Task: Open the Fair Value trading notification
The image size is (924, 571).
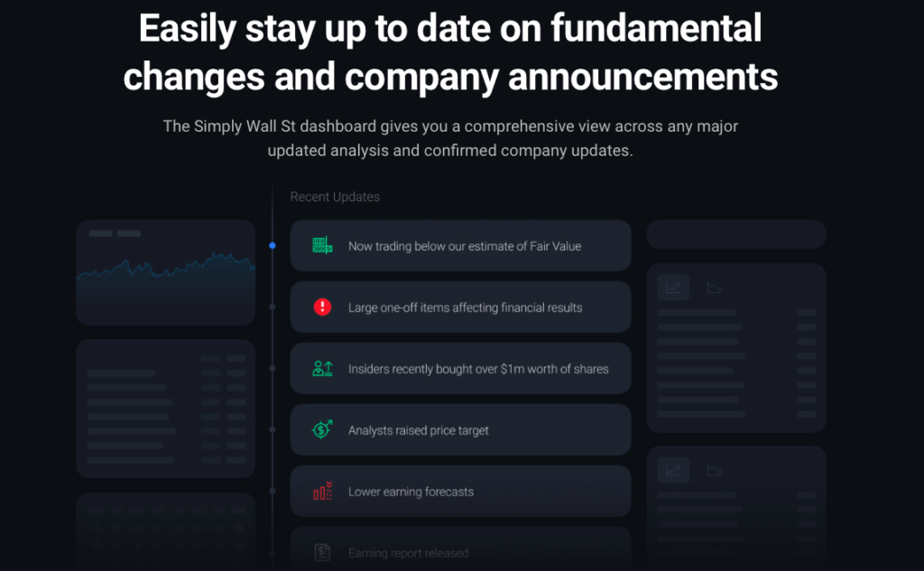Action: [x=460, y=244]
